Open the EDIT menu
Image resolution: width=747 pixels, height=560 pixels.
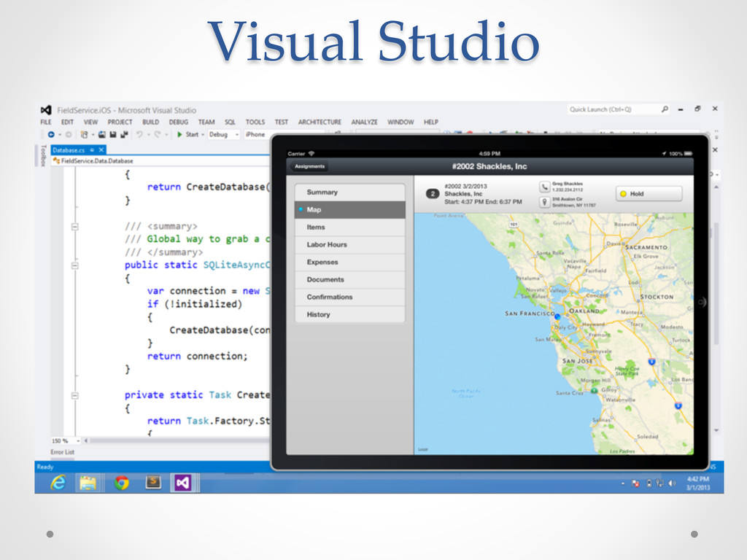67,122
